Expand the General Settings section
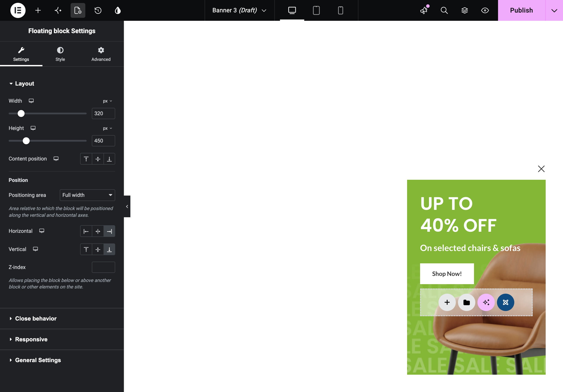 [62, 360]
